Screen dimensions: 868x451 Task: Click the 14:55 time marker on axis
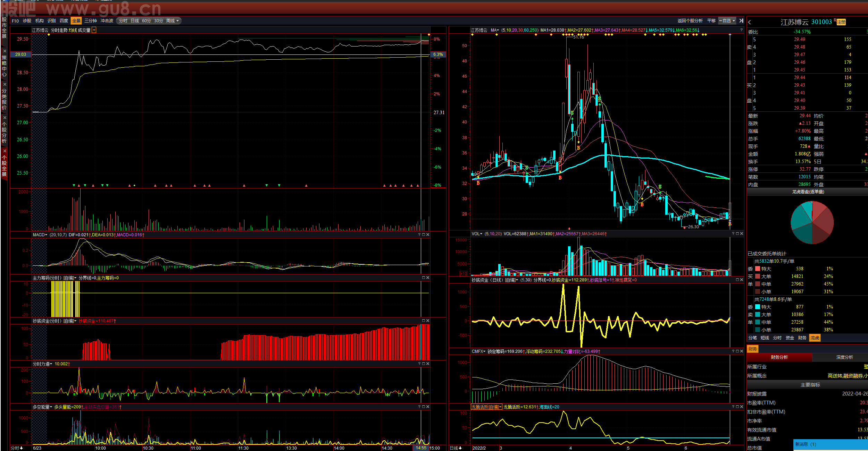pos(421,448)
